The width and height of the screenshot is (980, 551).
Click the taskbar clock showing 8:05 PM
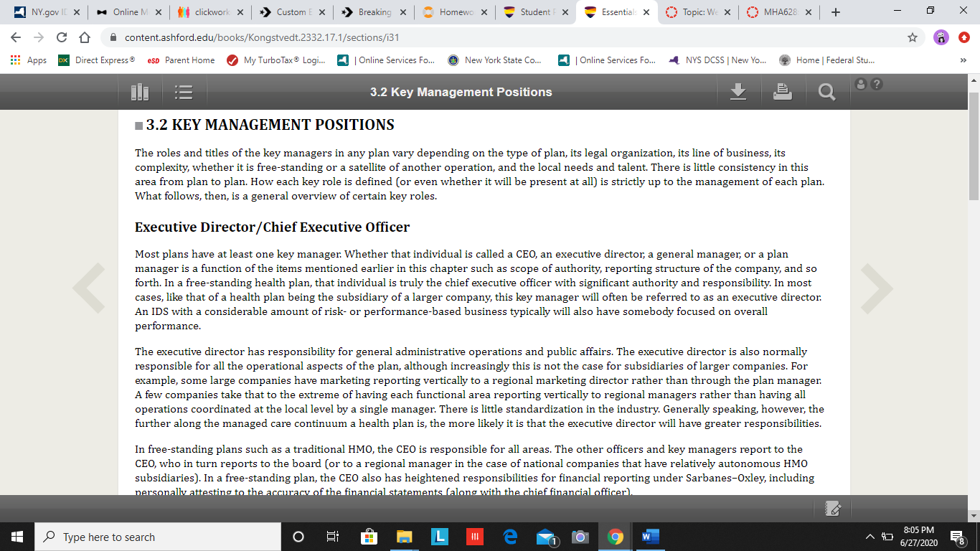918,537
